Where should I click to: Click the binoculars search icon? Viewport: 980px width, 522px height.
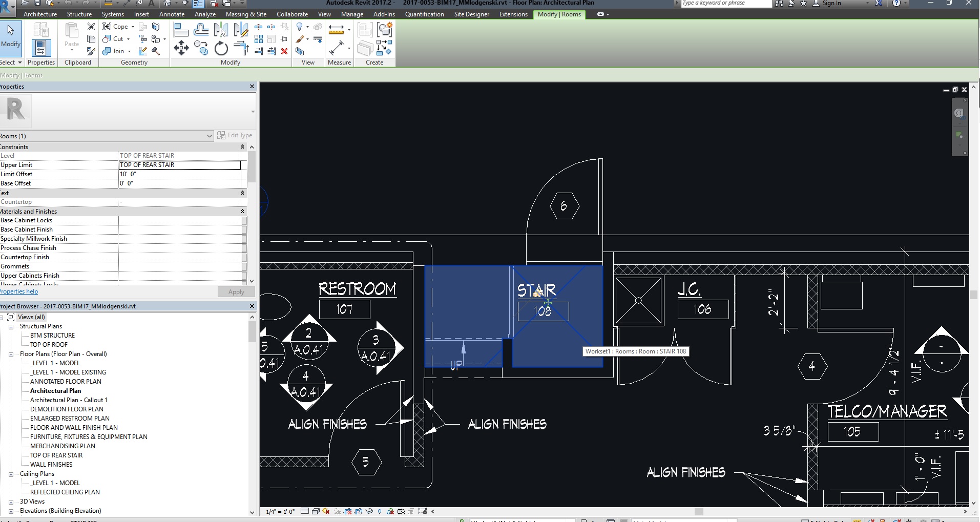coord(779,3)
